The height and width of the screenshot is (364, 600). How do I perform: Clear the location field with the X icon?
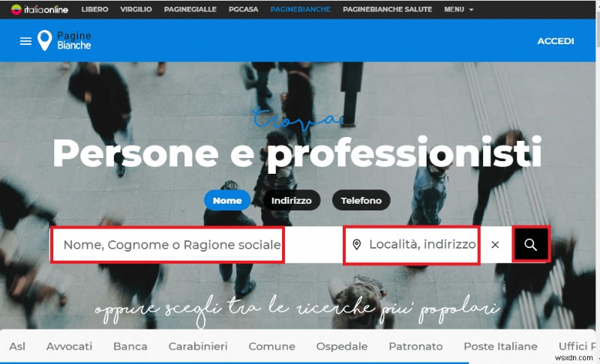click(x=495, y=244)
